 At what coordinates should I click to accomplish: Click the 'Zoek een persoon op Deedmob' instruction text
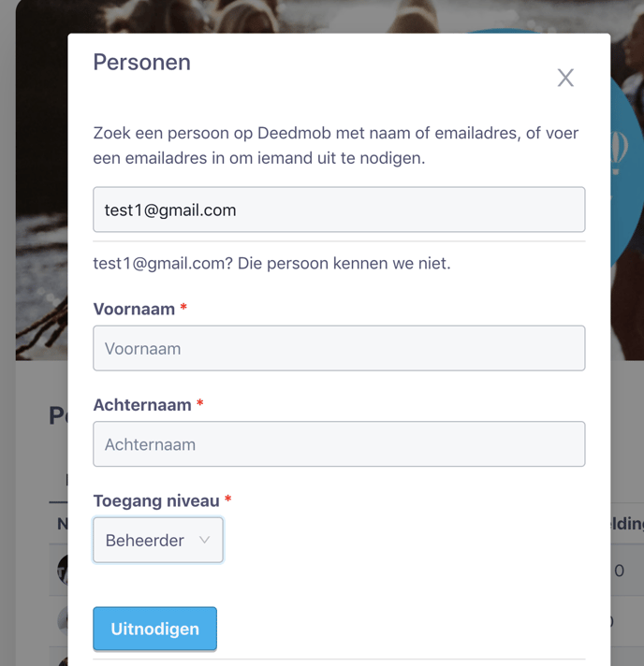tap(335, 146)
